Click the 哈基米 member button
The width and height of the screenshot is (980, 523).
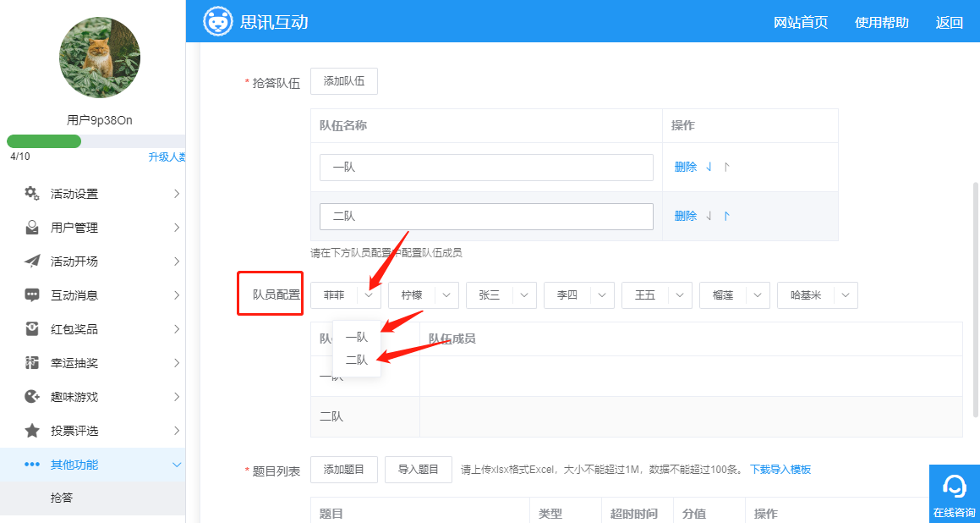pyautogui.click(x=806, y=295)
